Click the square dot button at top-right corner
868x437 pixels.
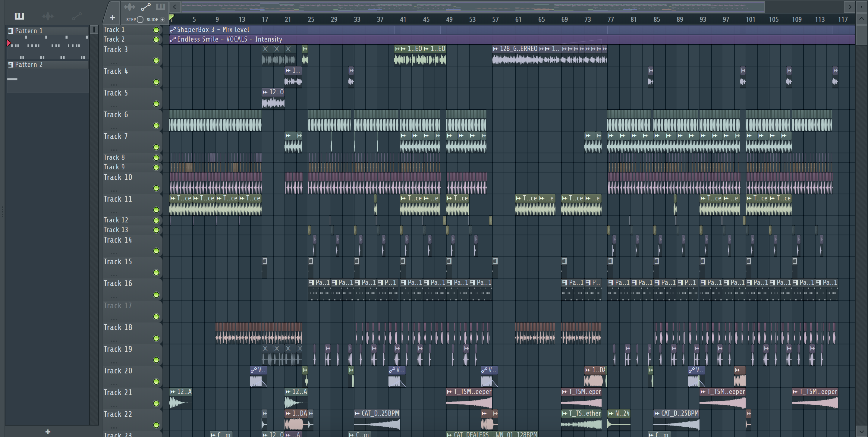click(x=862, y=6)
